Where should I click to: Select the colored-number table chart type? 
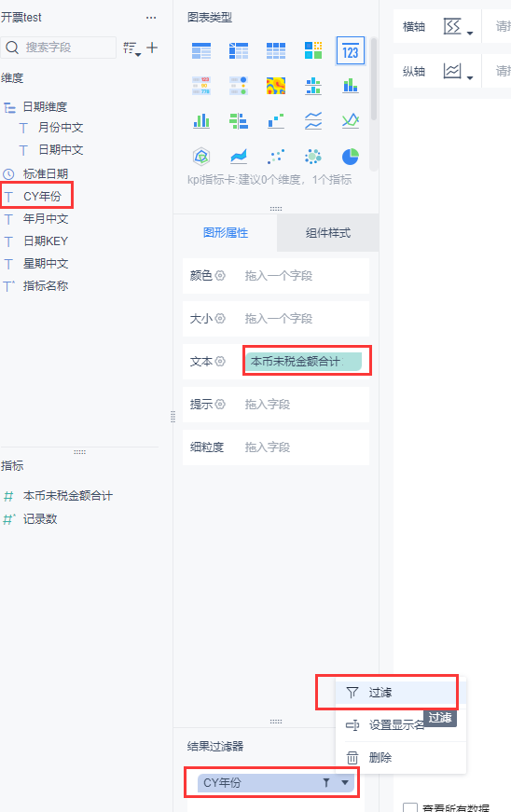point(201,86)
